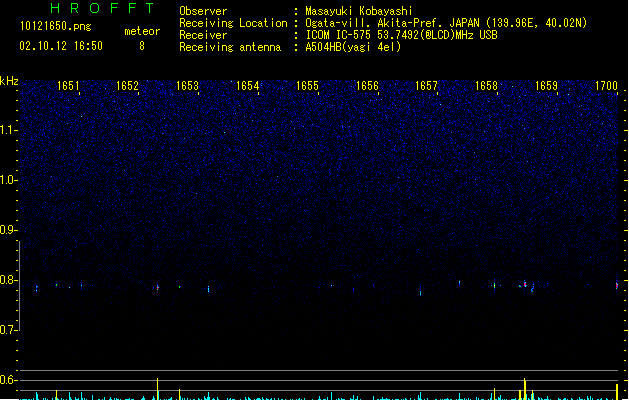Image resolution: width=629 pixels, height=400 pixels.
Task: Click the "meteor" count label
Action: pyautogui.click(x=142, y=31)
